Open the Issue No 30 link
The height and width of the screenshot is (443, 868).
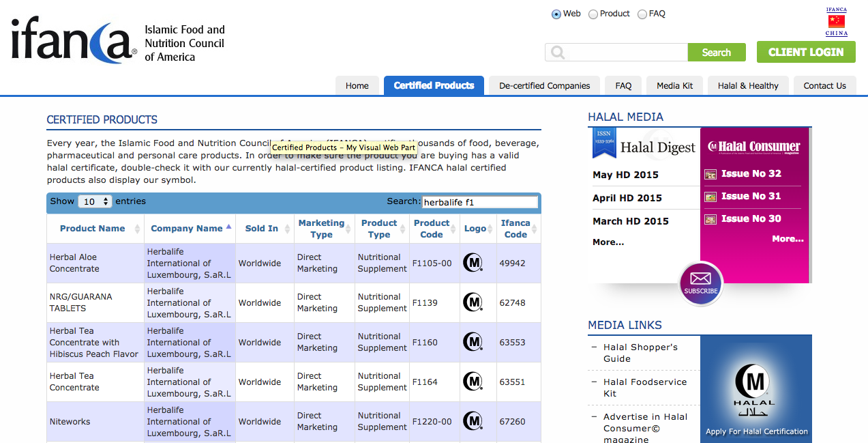(751, 218)
